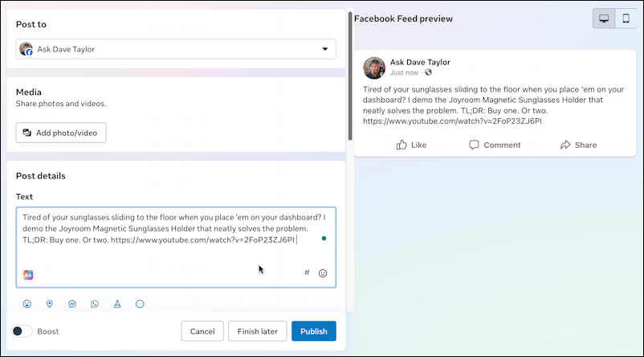Add a location pin to post
The image size is (644, 357).
point(50,304)
